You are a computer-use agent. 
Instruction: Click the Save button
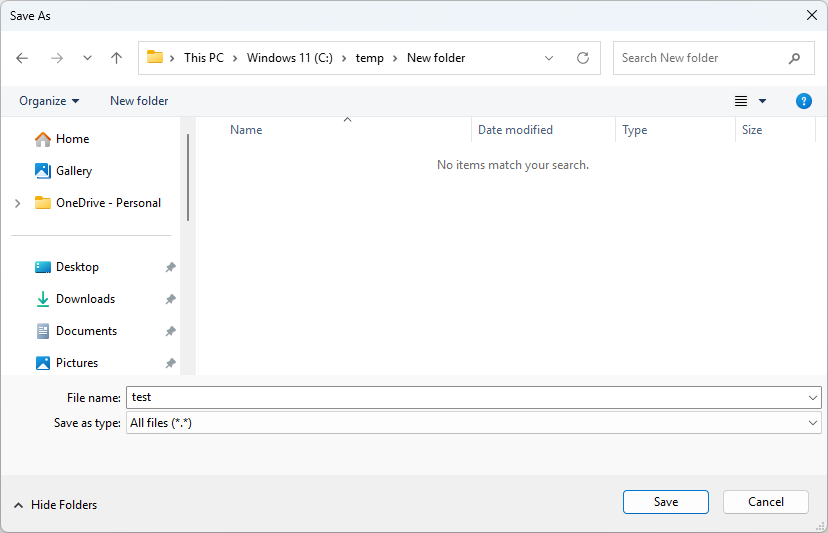(x=665, y=502)
